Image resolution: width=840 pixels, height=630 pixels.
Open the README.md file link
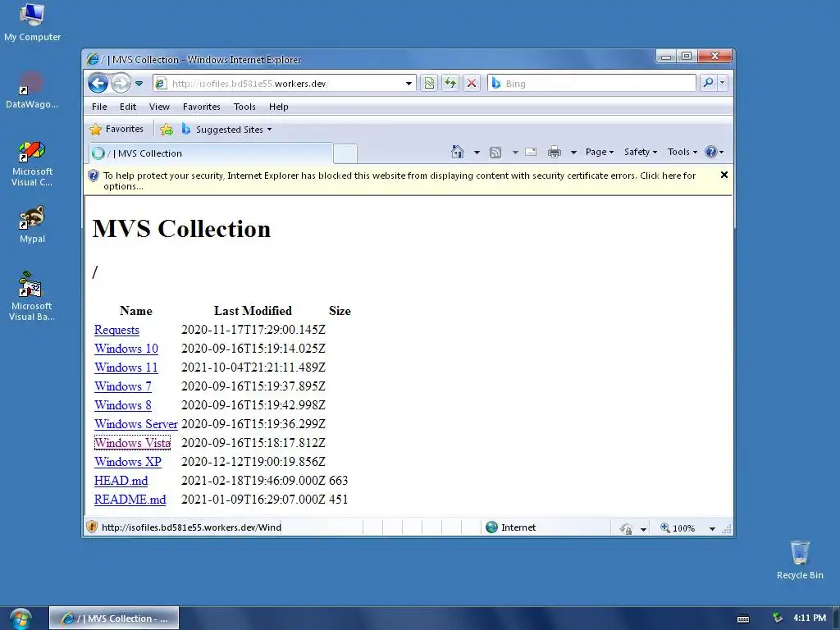pyautogui.click(x=130, y=500)
